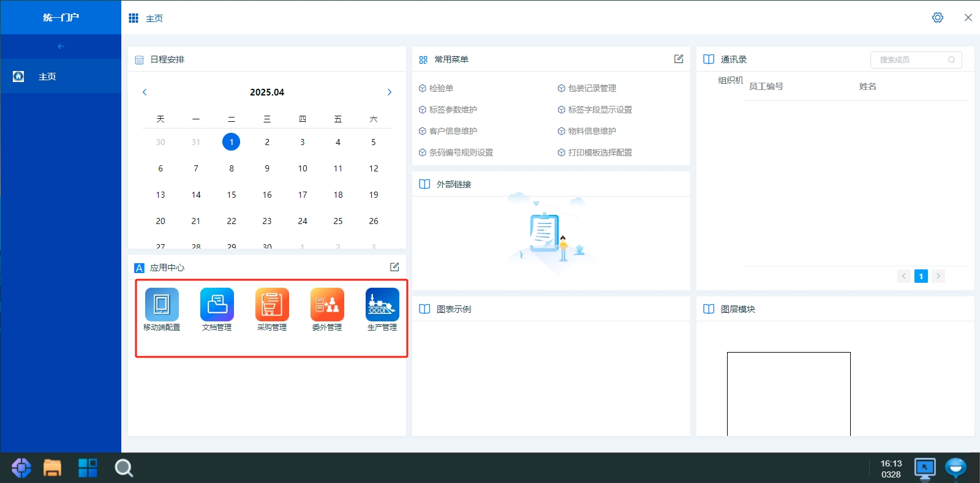Go to previous month in calendar
This screenshot has height=483, width=980.
[145, 92]
